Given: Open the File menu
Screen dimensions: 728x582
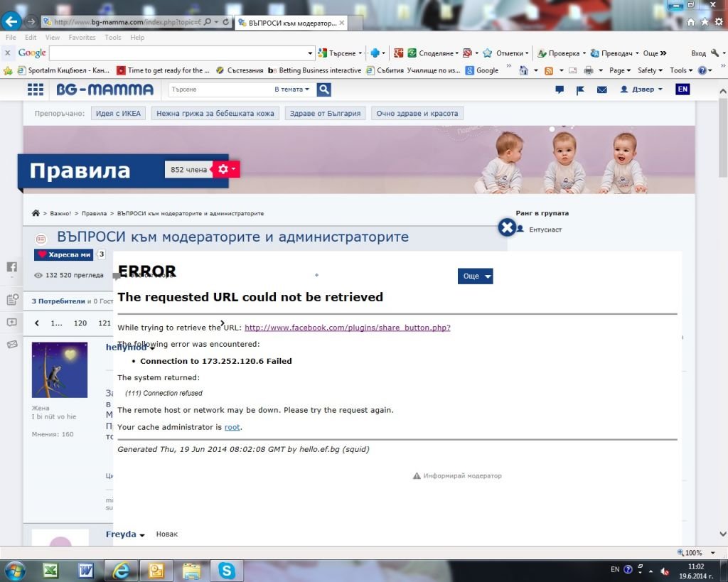Looking at the screenshot, I should pos(11,37).
